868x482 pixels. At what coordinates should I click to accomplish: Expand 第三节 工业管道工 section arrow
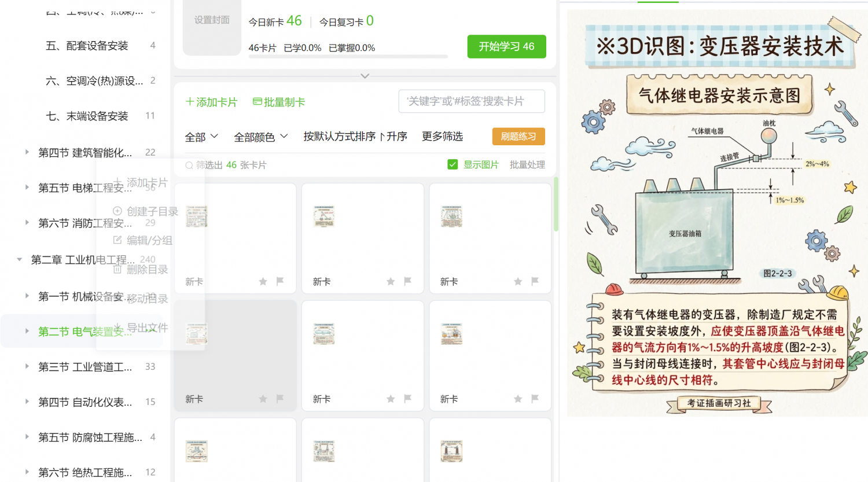[27, 366]
